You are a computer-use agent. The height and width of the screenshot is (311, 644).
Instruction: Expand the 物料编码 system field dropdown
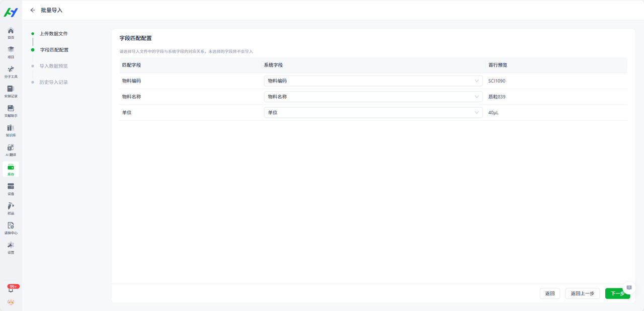click(x=373, y=81)
